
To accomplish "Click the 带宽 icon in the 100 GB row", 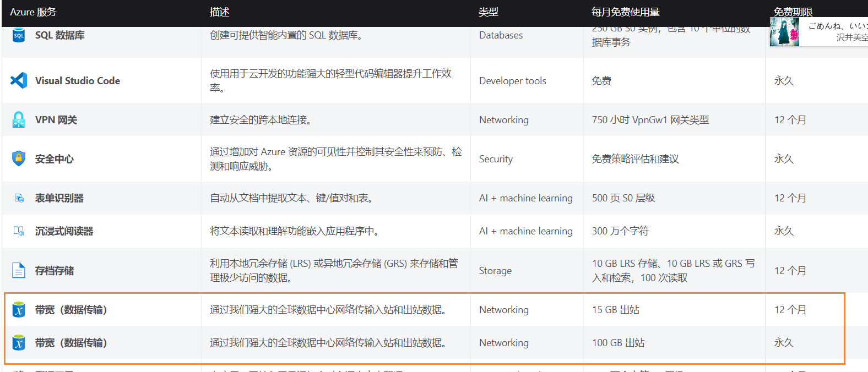I will (x=19, y=343).
